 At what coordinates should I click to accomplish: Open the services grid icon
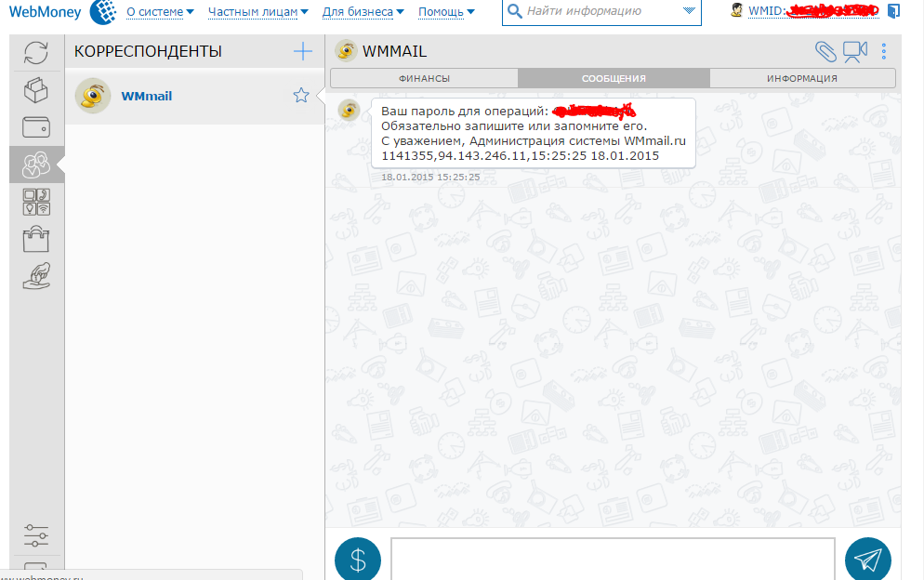(x=36, y=202)
